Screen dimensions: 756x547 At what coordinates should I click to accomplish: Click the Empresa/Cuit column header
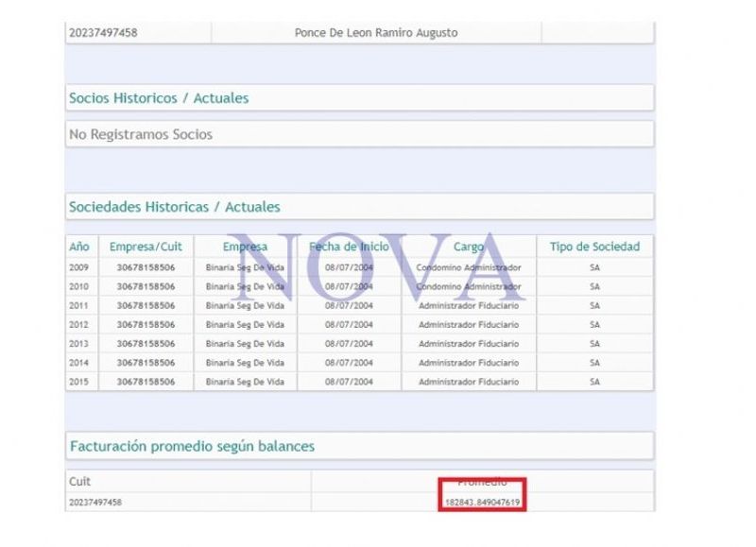click(x=146, y=247)
